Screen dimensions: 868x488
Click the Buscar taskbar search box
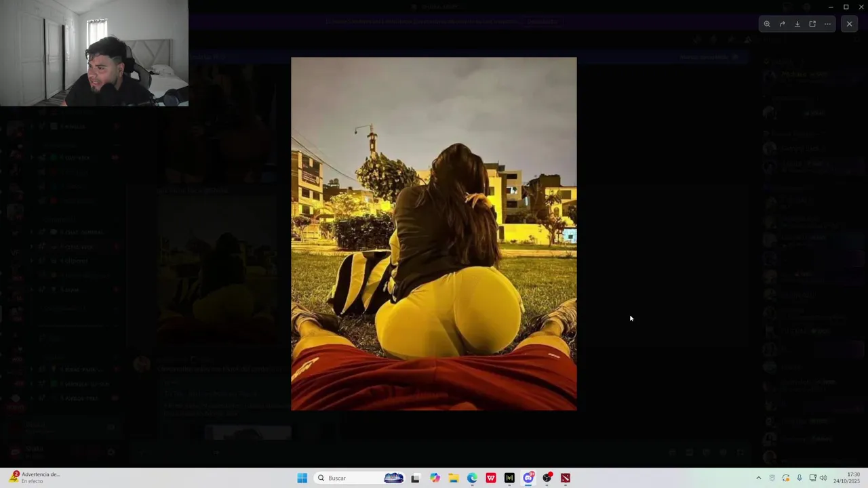tap(361, 478)
